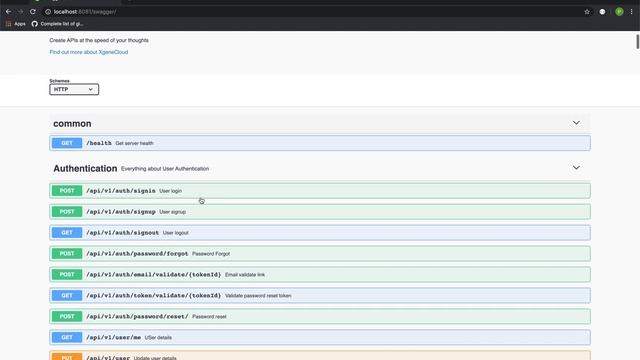This screenshot has width=640, height=360.
Task: Click the 'common' section heading
Action: pyautogui.click(x=72, y=124)
